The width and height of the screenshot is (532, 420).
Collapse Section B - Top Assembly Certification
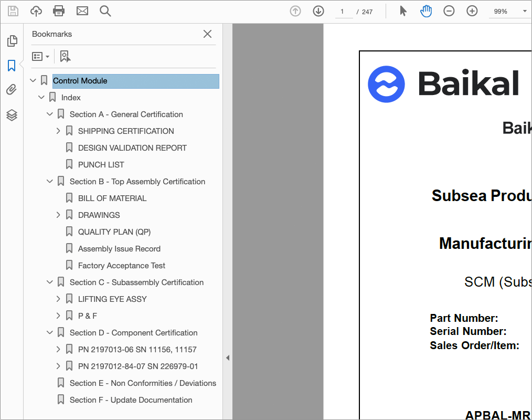(49, 181)
